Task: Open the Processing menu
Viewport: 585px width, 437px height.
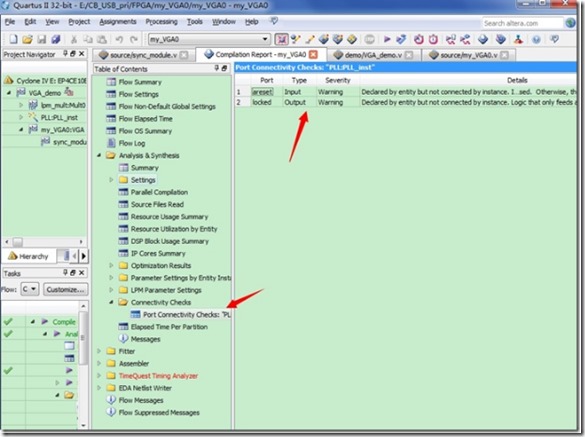Action: click(x=161, y=22)
